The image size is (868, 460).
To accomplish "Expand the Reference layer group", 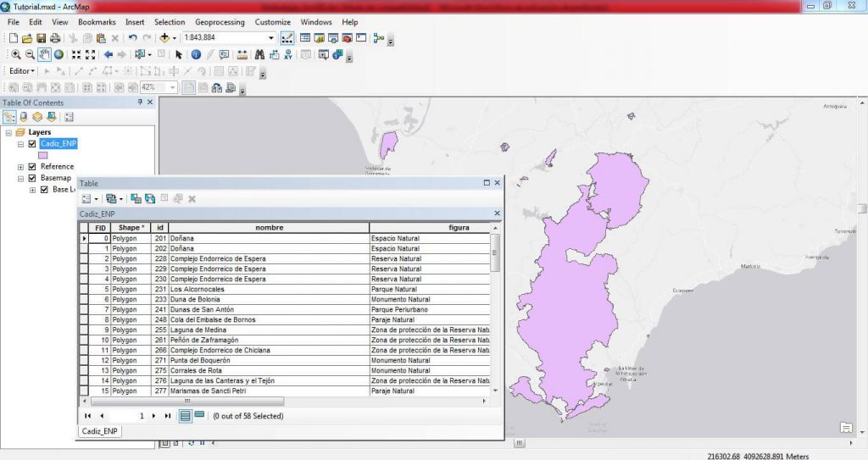I will 20,167.
